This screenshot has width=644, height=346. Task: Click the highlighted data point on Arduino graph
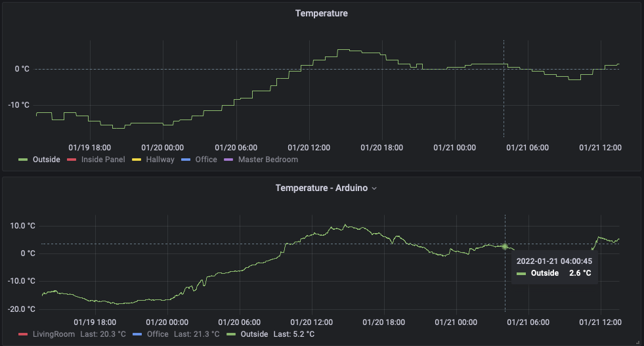(505, 247)
